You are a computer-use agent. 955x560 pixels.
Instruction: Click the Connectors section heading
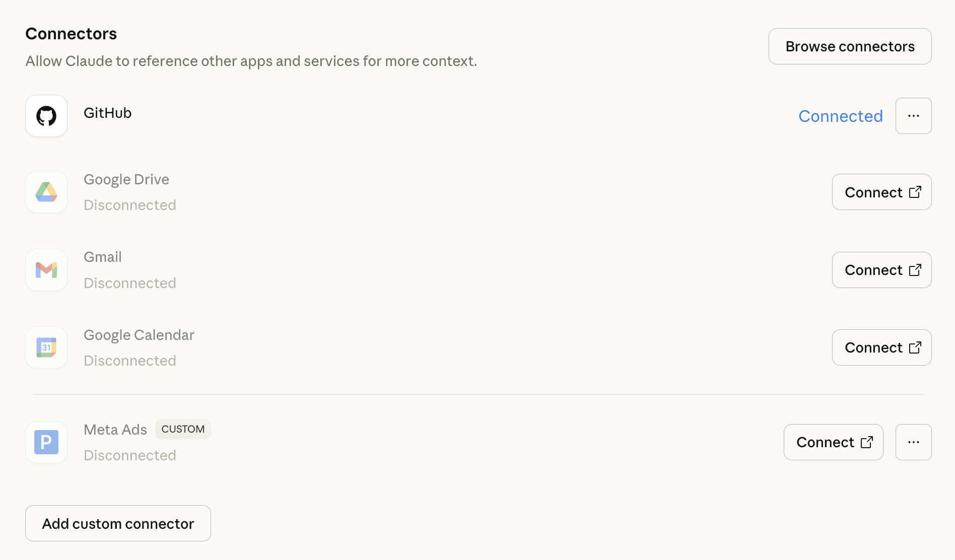click(71, 33)
